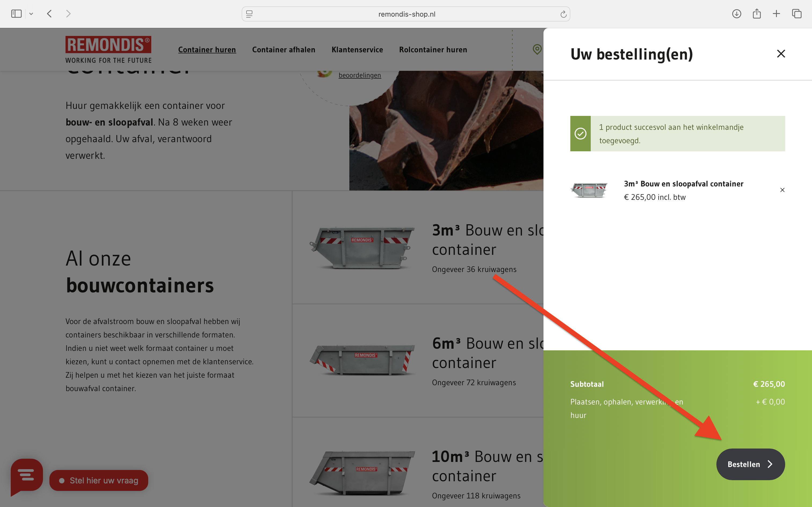
Task: Click the location pin icon
Action: (x=537, y=49)
